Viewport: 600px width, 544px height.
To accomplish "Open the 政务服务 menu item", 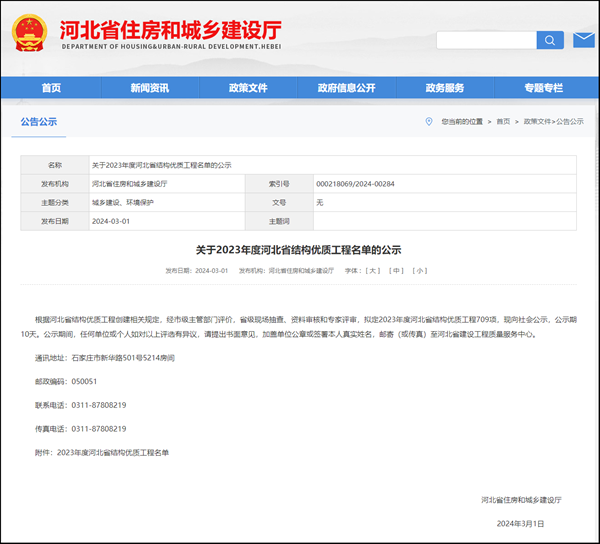I will pos(444,88).
